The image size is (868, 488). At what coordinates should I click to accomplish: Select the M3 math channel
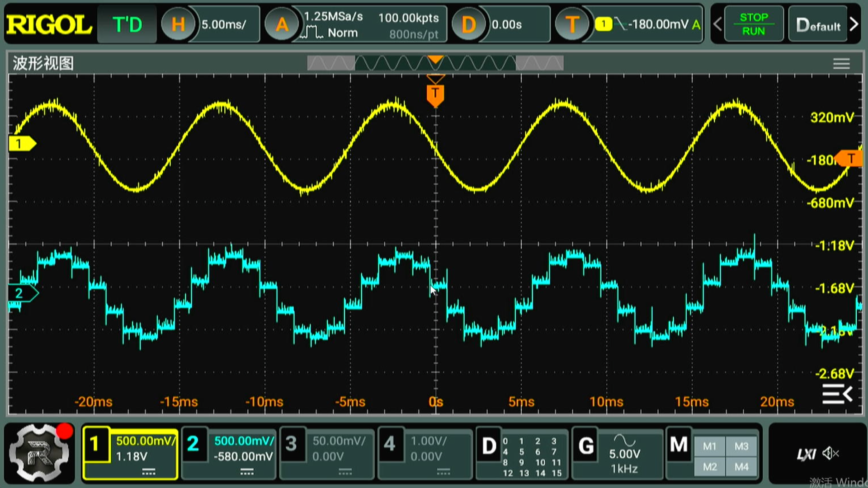(741, 446)
